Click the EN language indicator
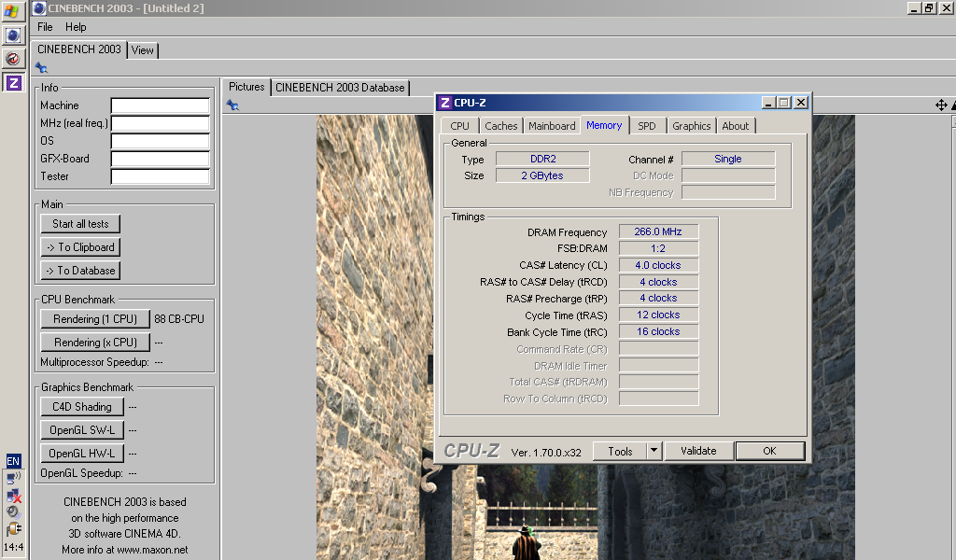The height and width of the screenshot is (560, 956). pyautogui.click(x=13, y=461)
